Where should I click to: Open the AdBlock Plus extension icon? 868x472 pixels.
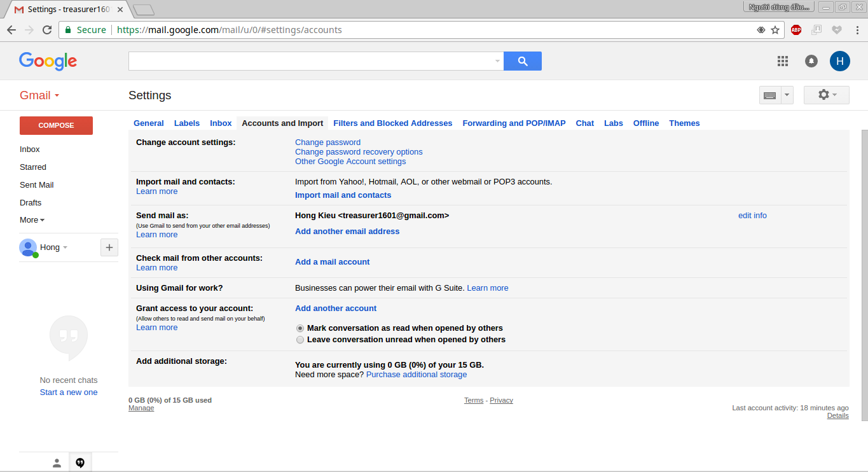(x=796, y=30)
